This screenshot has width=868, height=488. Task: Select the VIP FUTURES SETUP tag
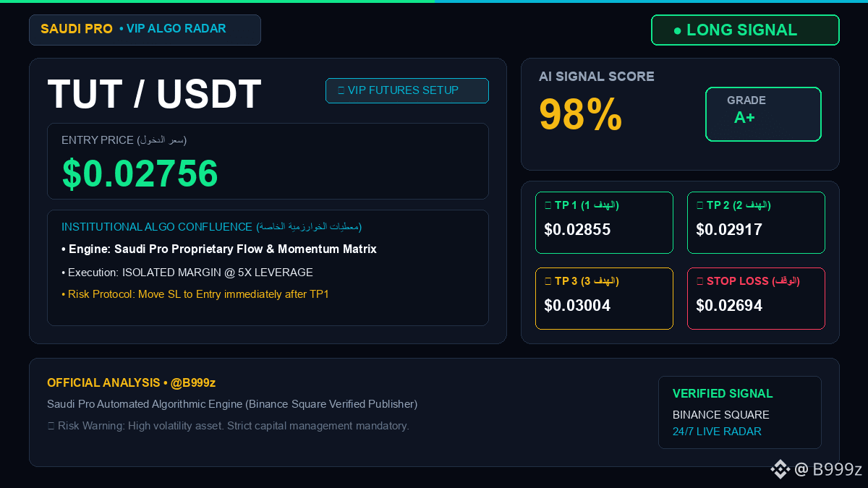coord(407,90)
